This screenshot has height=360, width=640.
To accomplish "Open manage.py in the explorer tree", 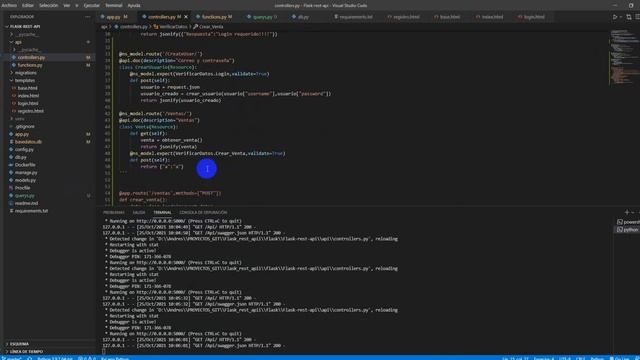I will (x=26, y=173).
